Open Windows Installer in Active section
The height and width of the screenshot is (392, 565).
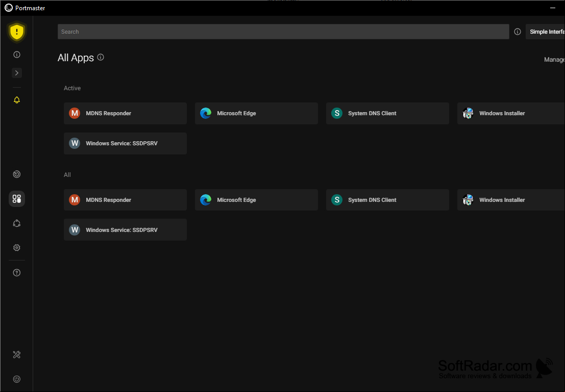511,113
